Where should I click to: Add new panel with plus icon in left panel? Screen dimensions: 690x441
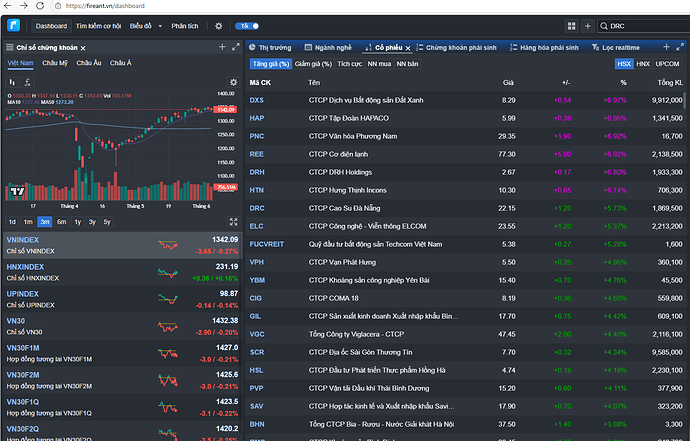pos(222,47)
